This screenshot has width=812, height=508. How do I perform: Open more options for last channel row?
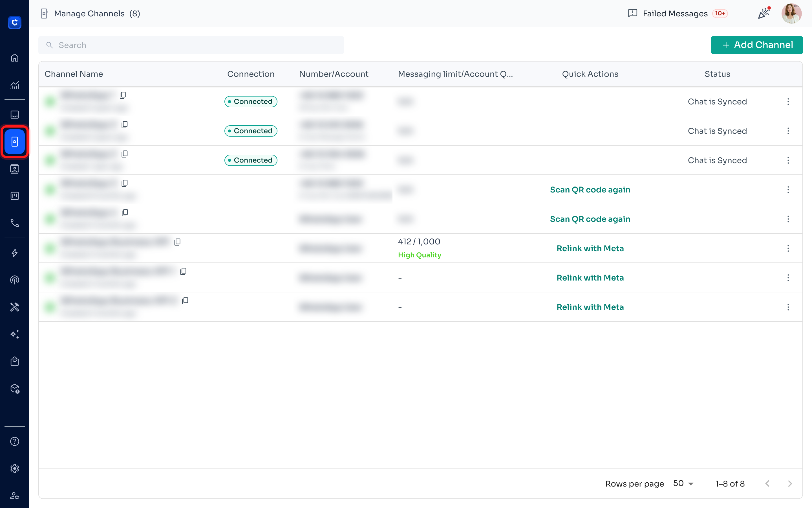tap(788, 307)
